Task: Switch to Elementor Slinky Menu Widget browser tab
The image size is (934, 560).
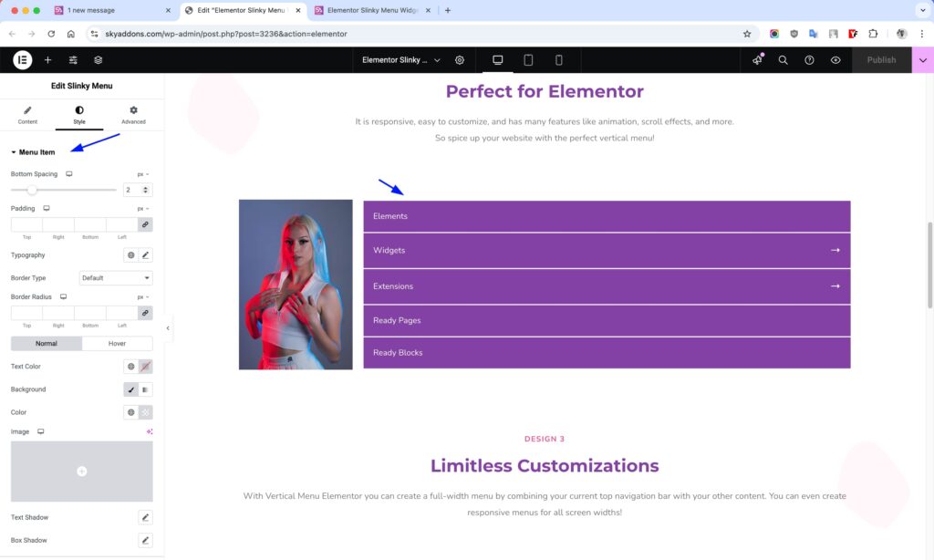Action: point(372,10)
